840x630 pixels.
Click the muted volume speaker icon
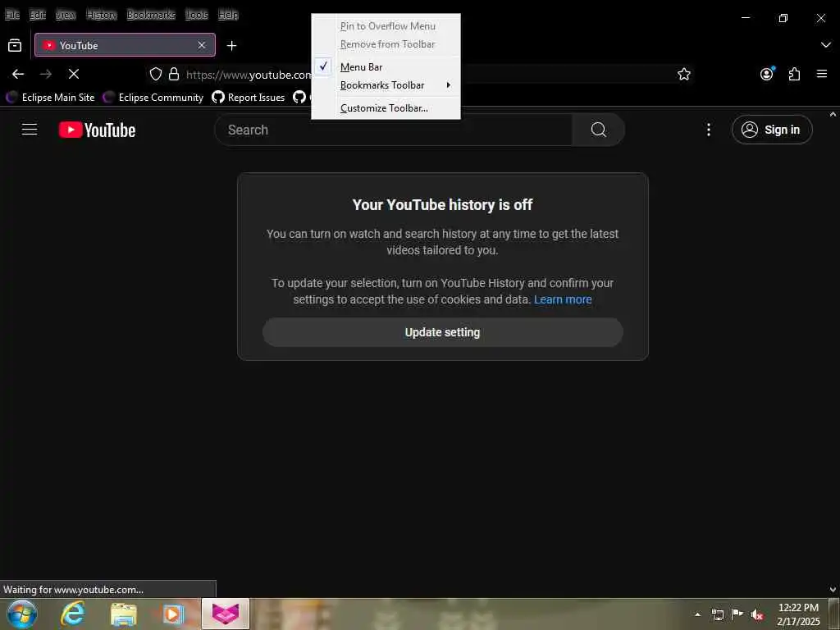click(x=757, y=615)
